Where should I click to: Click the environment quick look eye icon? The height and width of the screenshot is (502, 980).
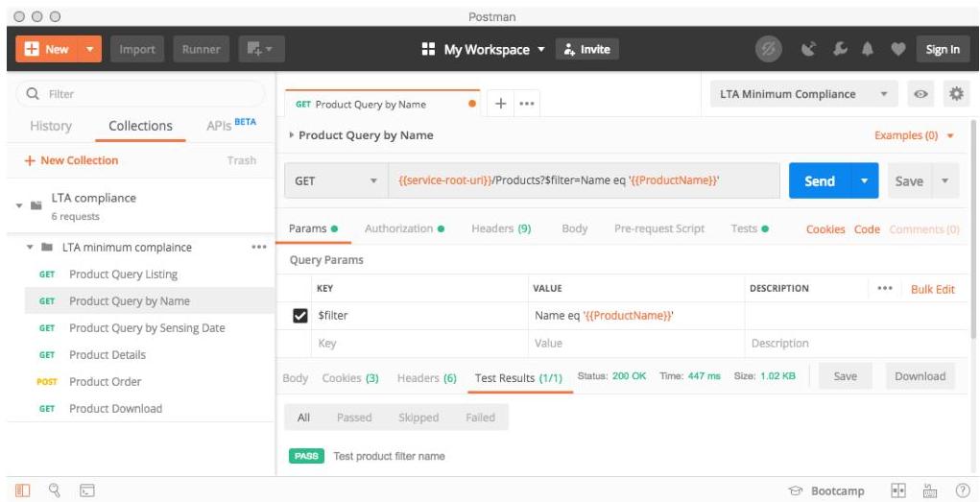click(x=920, y=94)
